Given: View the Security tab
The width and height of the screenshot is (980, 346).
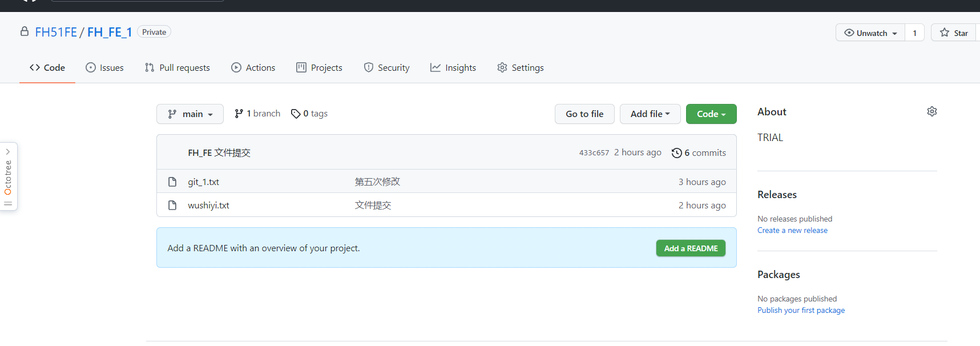Looking at the screenshot, I should tap(386, 67).
